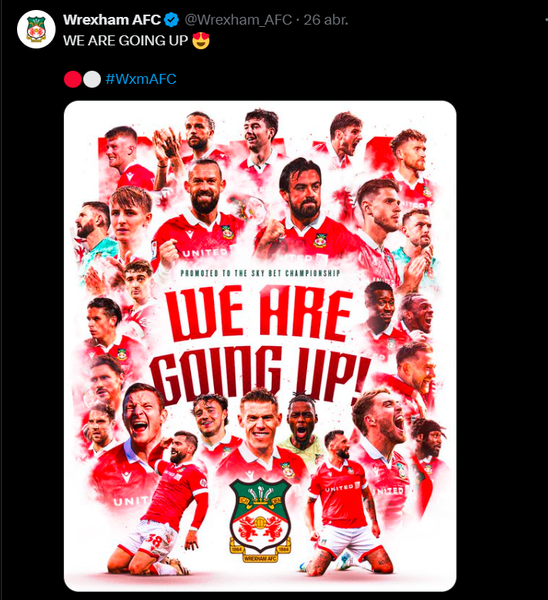Click the heart-eyes emoji in the tweet
The image size is (548, 600).
coord(201,41)
